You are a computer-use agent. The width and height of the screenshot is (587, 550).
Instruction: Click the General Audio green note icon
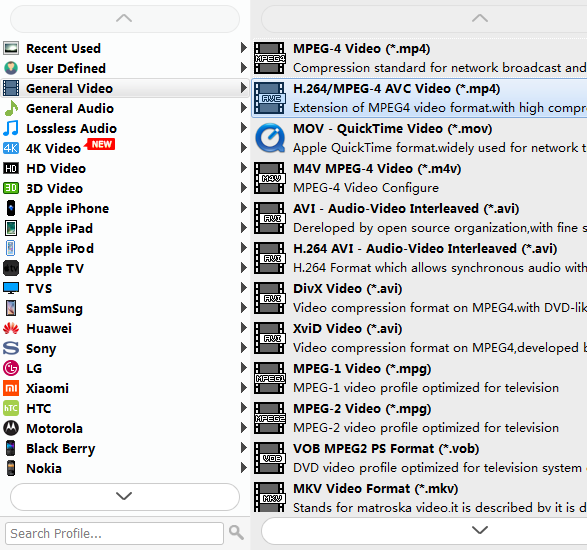11,108
